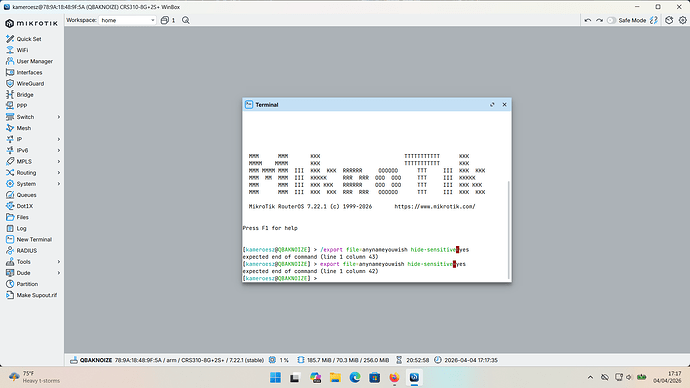Image resolution: width=690 pixels, height=388 pixels.
Task: Expand the IP submenu arrow
Action: [59, 139]
